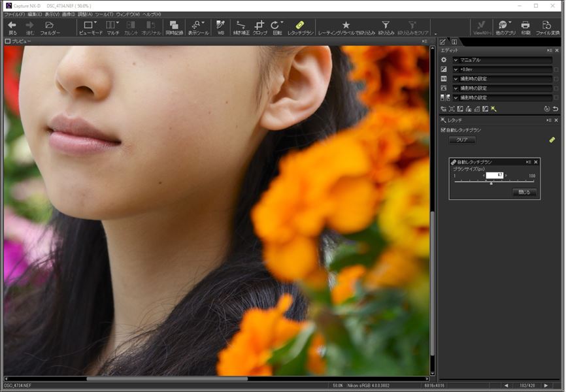Expand the +0.0ev exposure compensation dropdown
Screen dimensions: 566x392
click(x=503, y=69)
